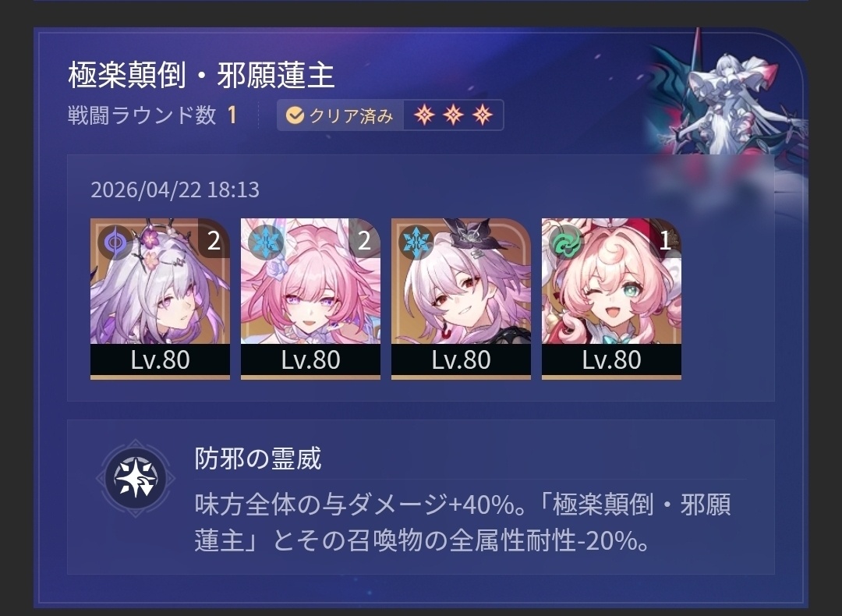This screenshot has width=842, height=616.
Task: Click the eidolon number 2 badge on first character
Action: click(214, 240)
